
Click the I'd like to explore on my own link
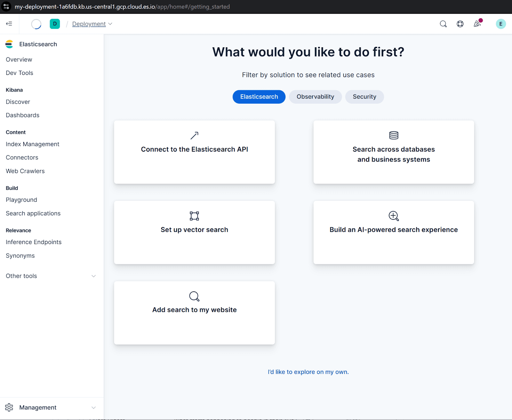click(308, 372)
